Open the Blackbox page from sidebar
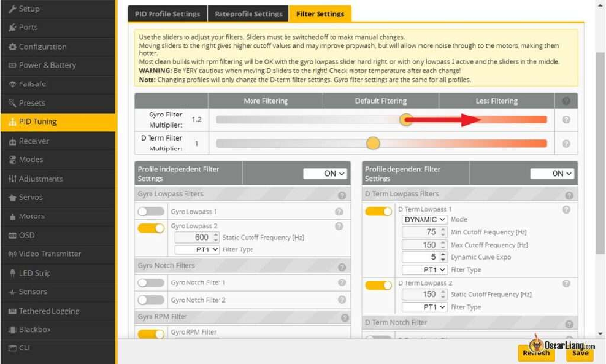Image resolution: width=606 pixels, height=364 pixels. tap(58, 330)
